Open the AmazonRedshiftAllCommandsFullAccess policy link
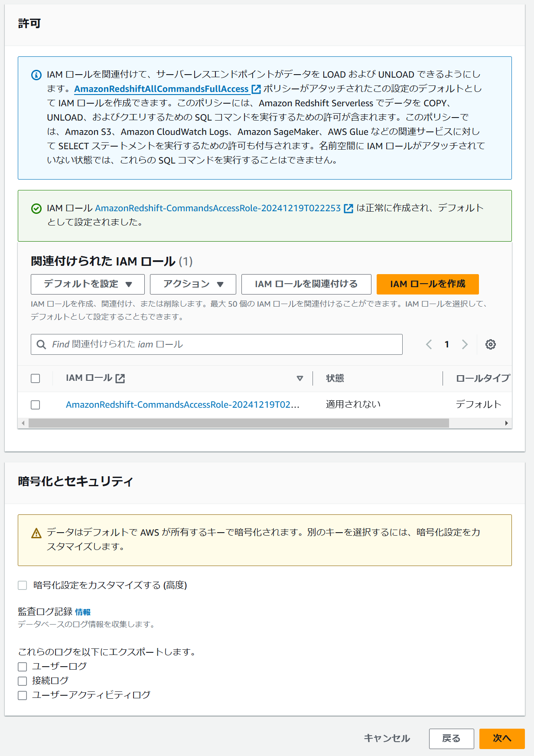Image resolution: width=534 pixels, height=756 pixels. (x=161, y=89)
